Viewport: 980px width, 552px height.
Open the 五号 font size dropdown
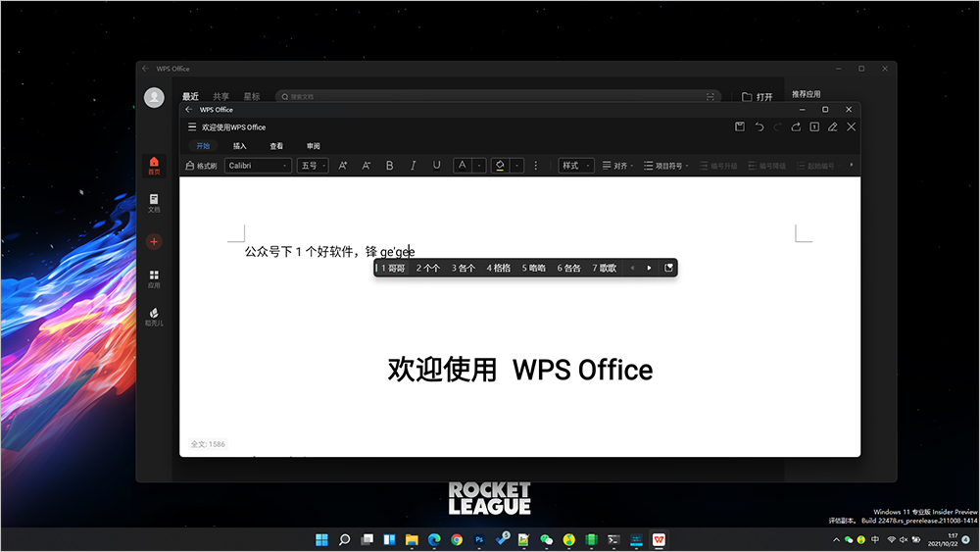click(x=314, y=166)
